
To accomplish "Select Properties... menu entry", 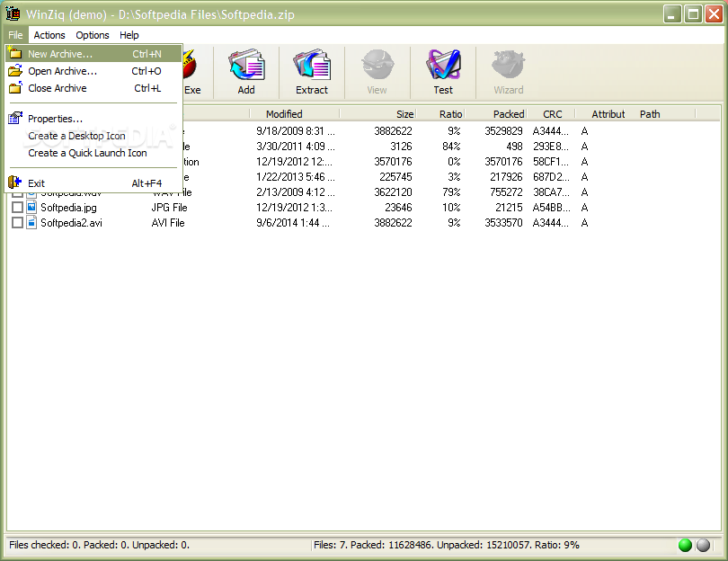I will coord(93,119).
